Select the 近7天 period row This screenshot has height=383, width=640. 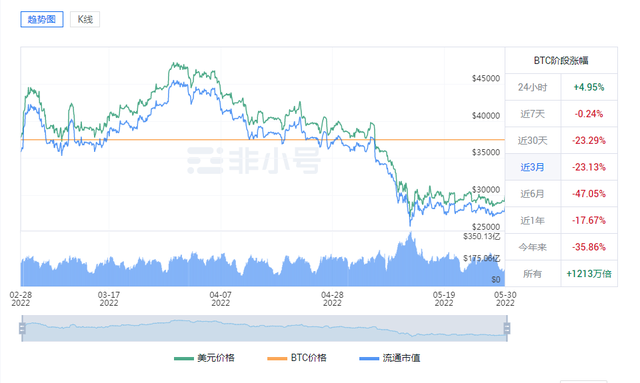tap(561, 114)
